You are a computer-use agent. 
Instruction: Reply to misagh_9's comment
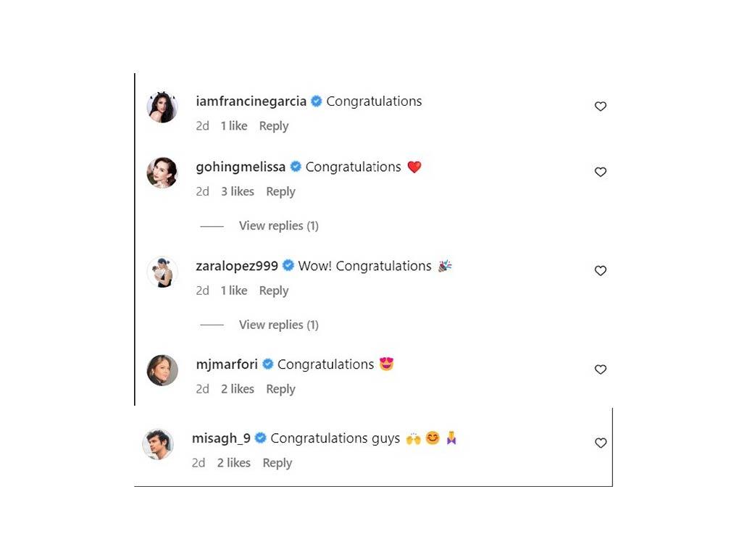coord(277,462)
